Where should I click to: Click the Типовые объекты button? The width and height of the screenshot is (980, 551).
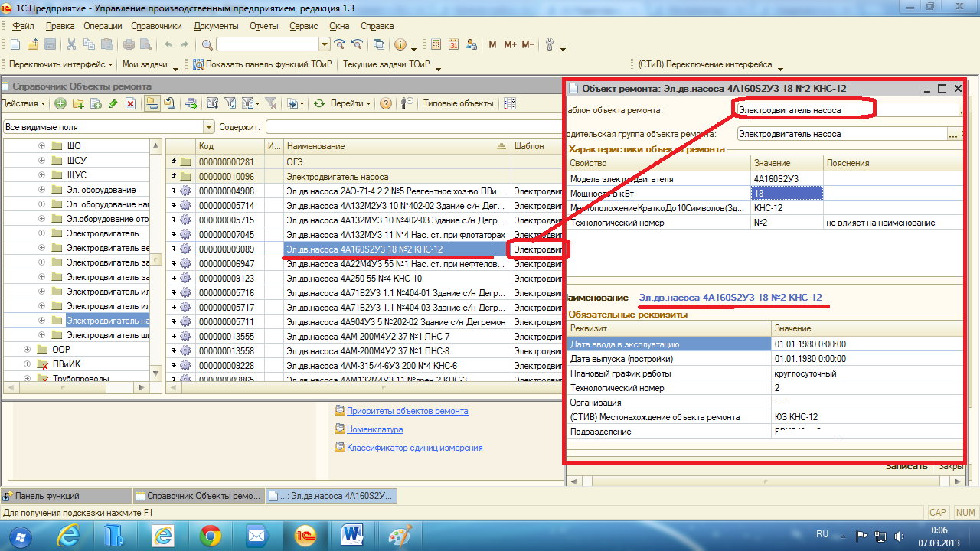click(458, 103)
